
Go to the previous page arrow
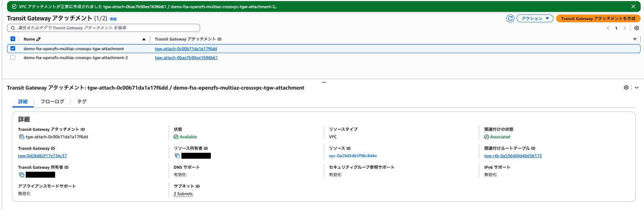pyautogui.click(x=608, y=28)
